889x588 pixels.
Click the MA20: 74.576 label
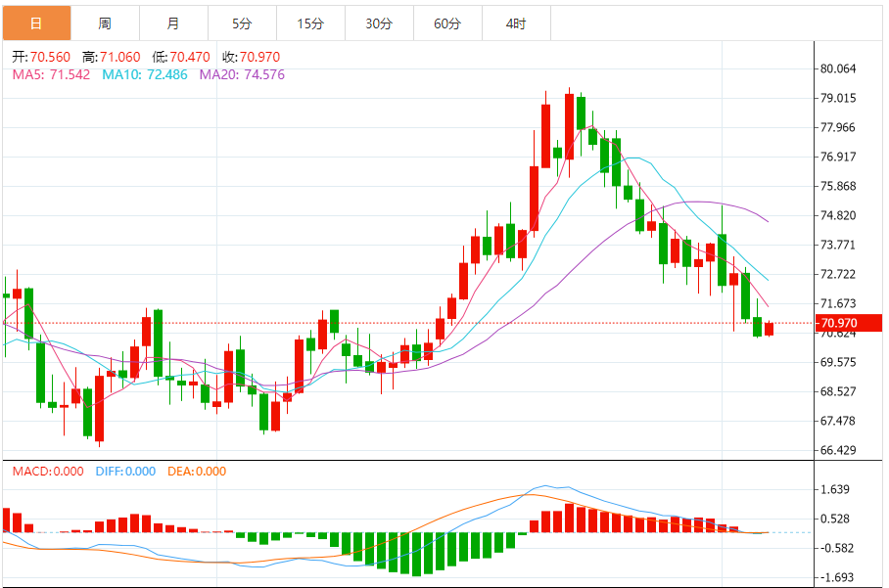coord(242,74)
